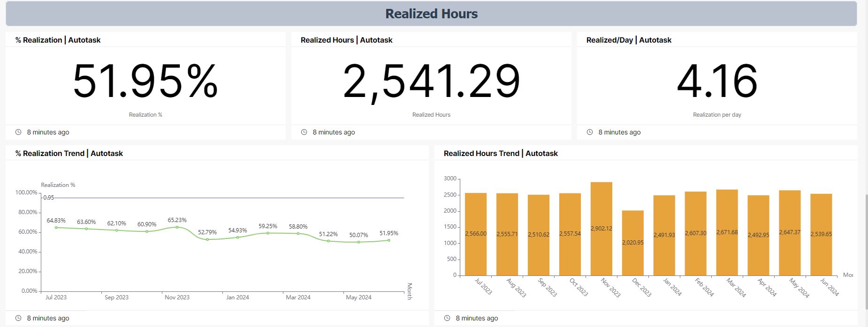Viewport: 868px width, 327px height.
Task: Click the 2,541.29 realized hours value
Action: pos(431,82)
